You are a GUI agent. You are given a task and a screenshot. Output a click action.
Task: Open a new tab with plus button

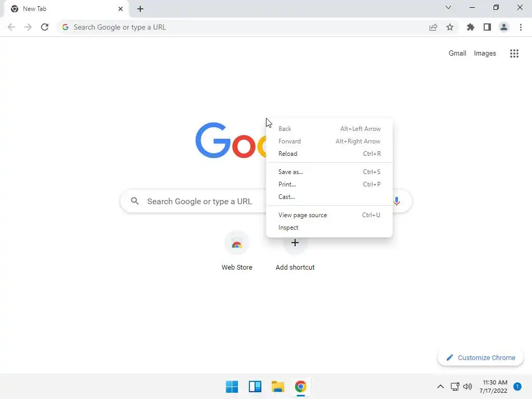coord(140,9)
